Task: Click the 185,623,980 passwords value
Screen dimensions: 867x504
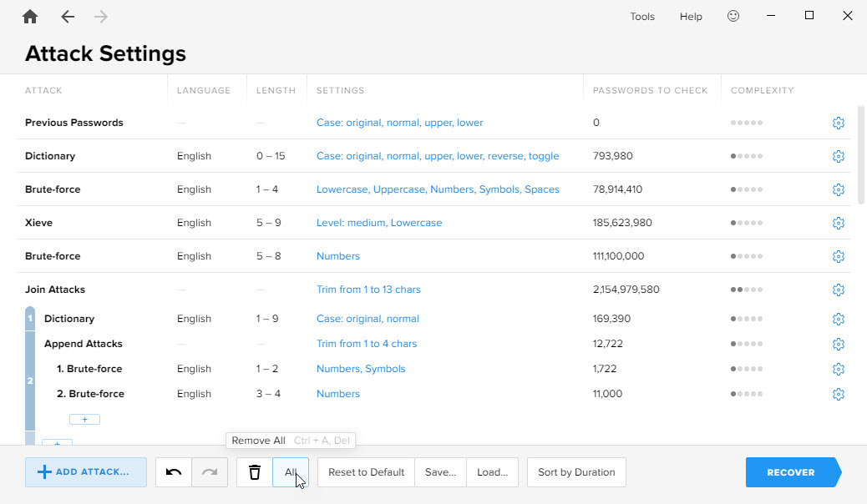Action: point(622,223)
